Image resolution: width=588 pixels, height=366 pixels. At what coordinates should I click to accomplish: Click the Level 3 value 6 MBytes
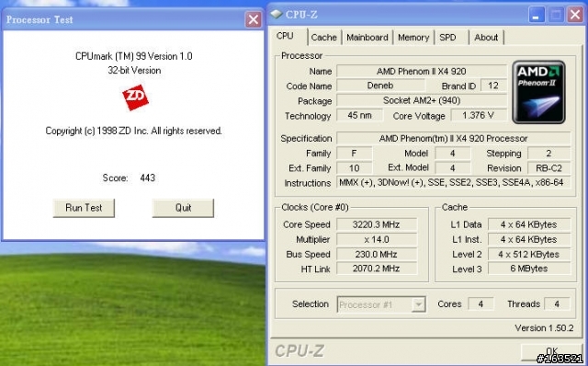(529, 269)
